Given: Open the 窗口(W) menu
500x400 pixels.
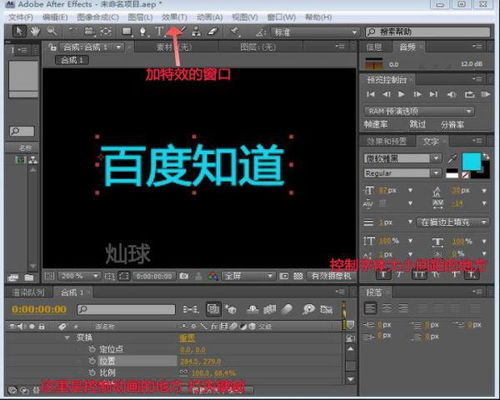Looking at the screenshot, I should (282, 17).
